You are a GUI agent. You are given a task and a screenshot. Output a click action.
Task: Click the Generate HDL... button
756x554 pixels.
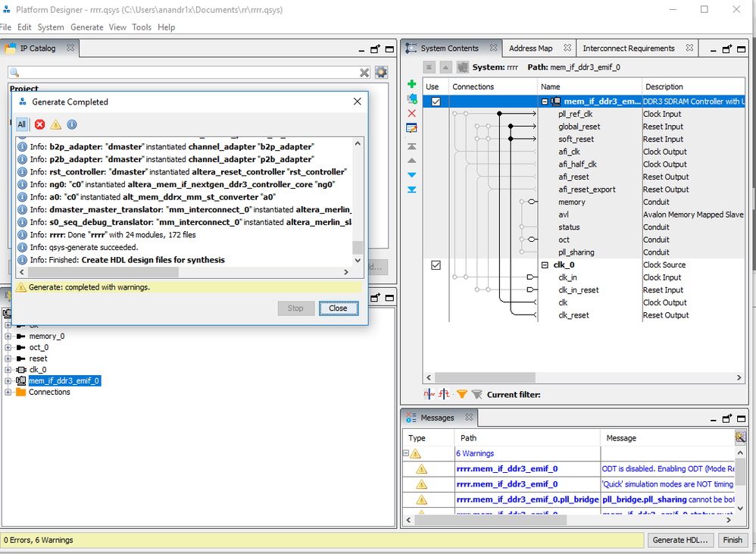680,540
